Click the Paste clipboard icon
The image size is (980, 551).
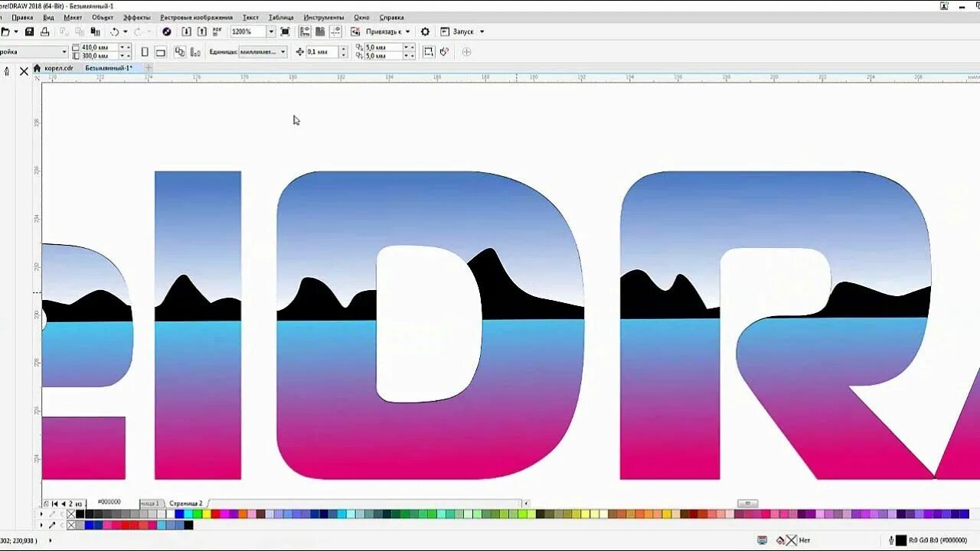point(96,31)
